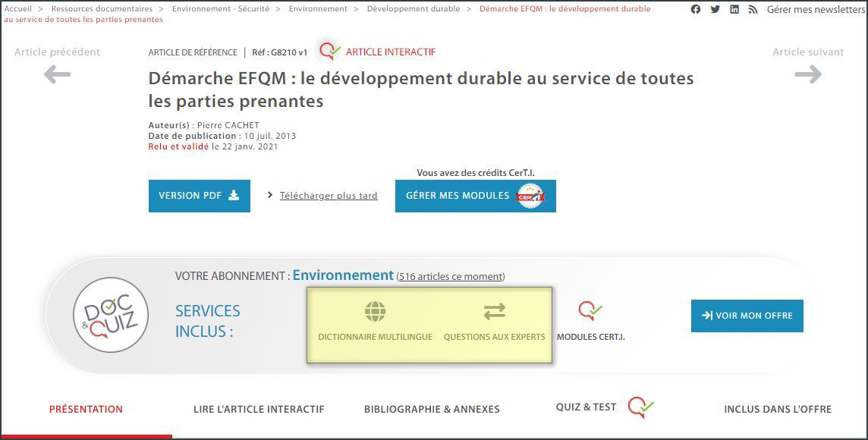Screen dimensions: 868x440
Task: Click the Twitter bird icon
Action: coord(715,10)
